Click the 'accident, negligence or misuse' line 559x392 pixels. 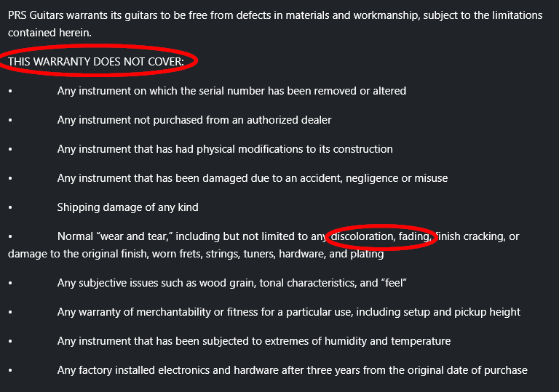click(x=253, y=178)
